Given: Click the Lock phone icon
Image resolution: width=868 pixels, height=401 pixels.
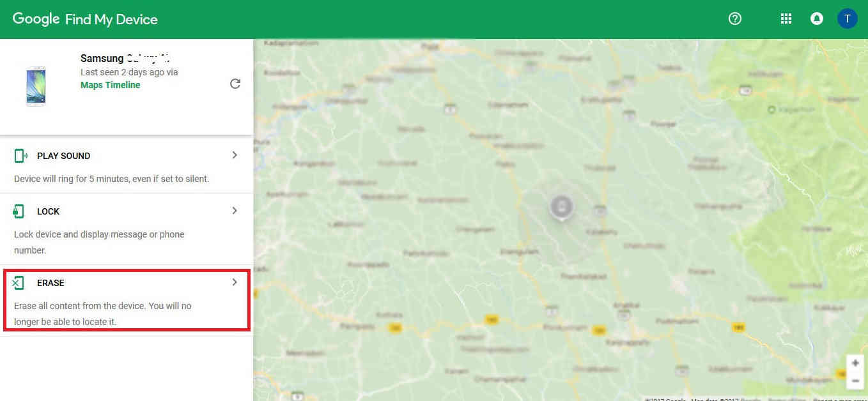Looking at the screenshot, I should [x=19, y=211].
